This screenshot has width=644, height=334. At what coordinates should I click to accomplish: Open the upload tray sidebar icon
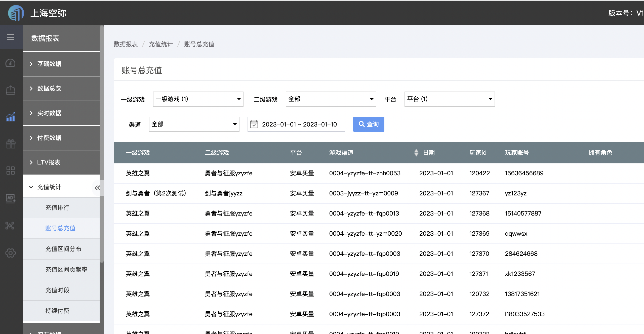[10, 90]
